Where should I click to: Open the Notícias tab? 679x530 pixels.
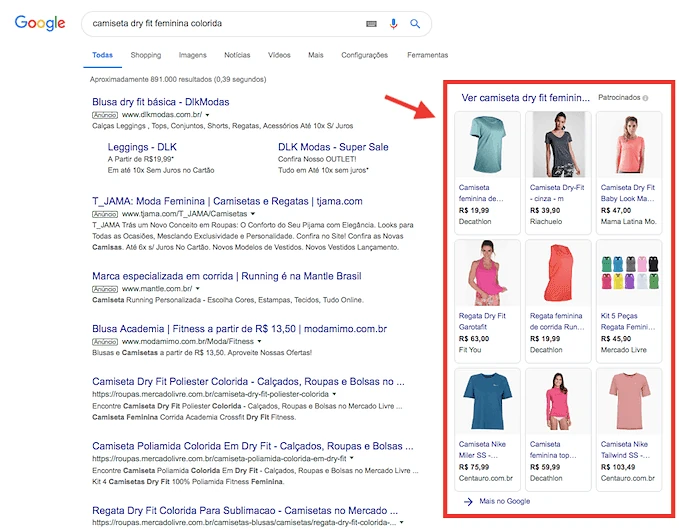pos(237,55)
